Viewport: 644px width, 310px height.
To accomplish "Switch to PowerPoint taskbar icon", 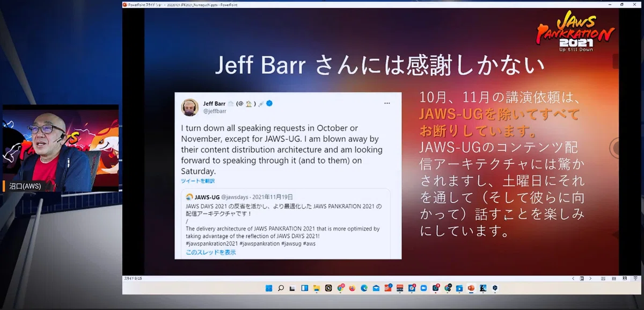I will coord(471,289).
